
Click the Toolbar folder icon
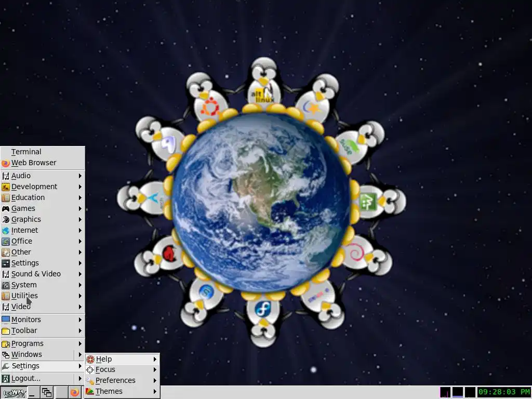pos(5,330)
